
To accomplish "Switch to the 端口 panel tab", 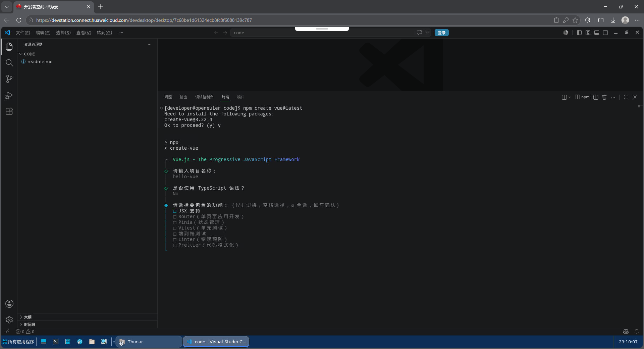I will pos(241,97).
